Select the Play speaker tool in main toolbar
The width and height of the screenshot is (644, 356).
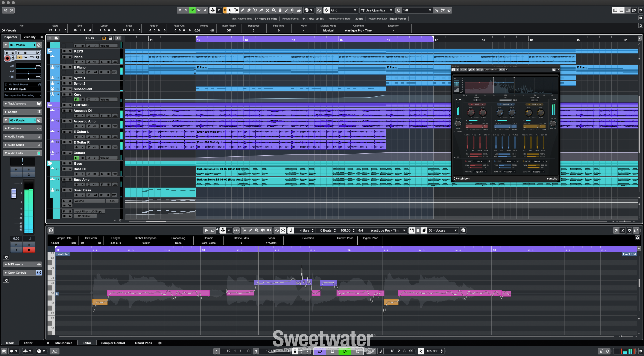tap(293, 10)
